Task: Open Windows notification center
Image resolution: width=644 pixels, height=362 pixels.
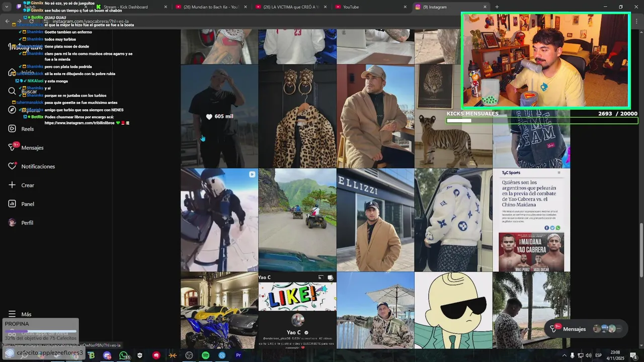Action: pos(633,355)
